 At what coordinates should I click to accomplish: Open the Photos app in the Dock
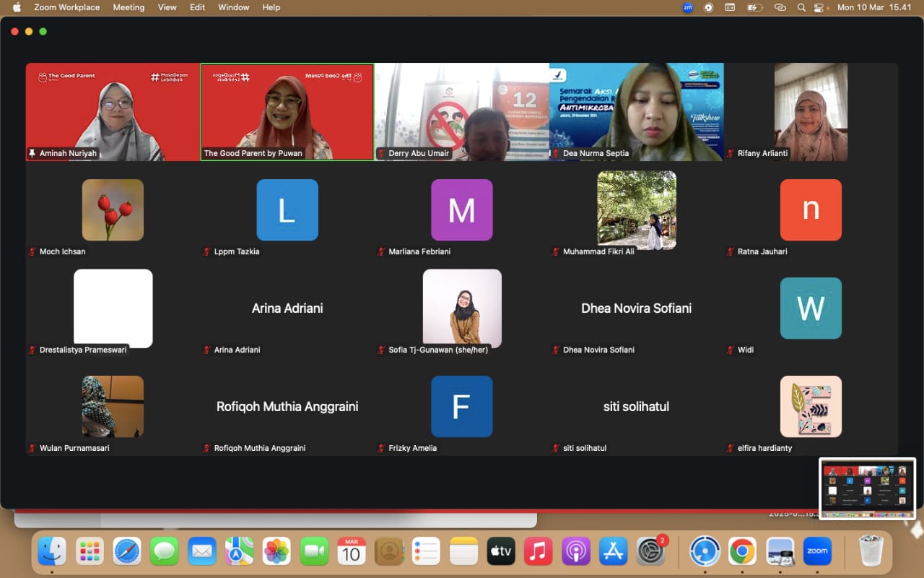[276, 551]
